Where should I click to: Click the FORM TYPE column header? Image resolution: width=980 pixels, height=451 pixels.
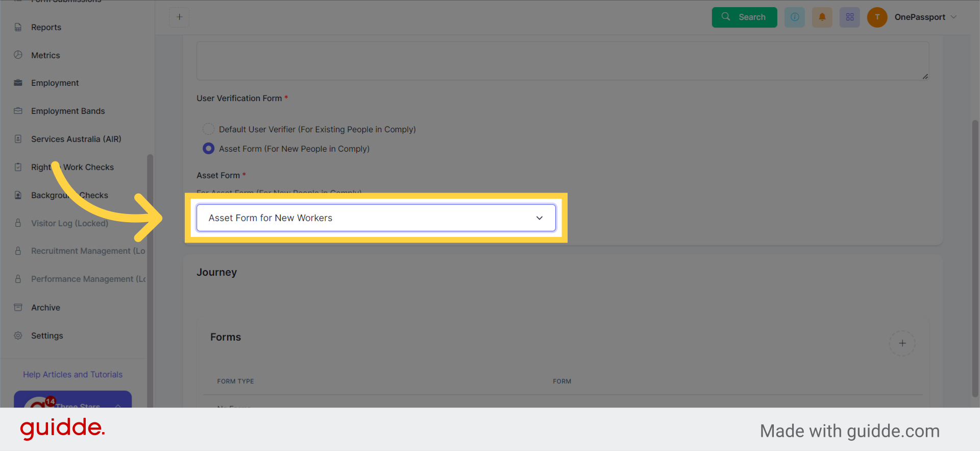coord(235,382)
